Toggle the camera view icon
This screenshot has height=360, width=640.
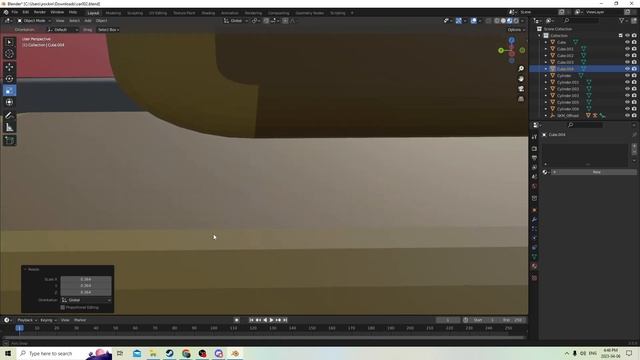(521, 89)
